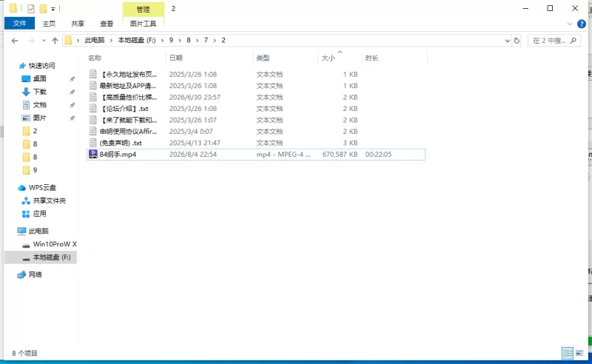The width and height of the screenshot is (592, 364).
Task: Open 共享文件夹 under WPS云盘
Action: (49, 200)
